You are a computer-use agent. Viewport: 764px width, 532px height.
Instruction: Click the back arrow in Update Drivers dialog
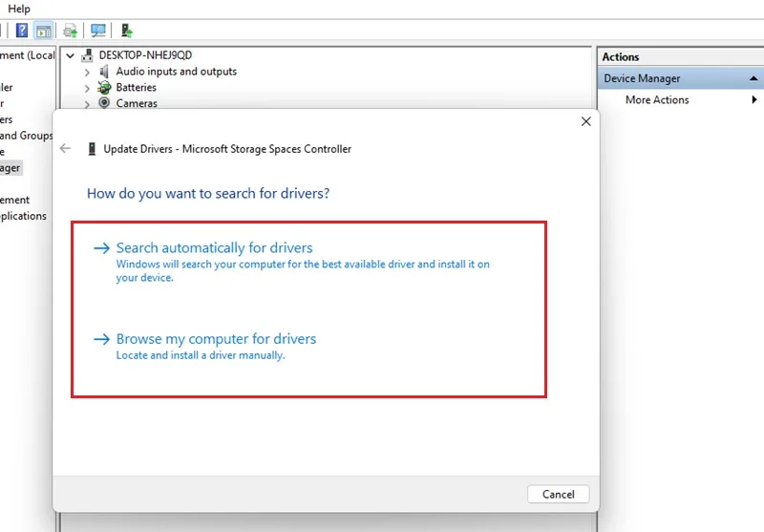(65, 149)
